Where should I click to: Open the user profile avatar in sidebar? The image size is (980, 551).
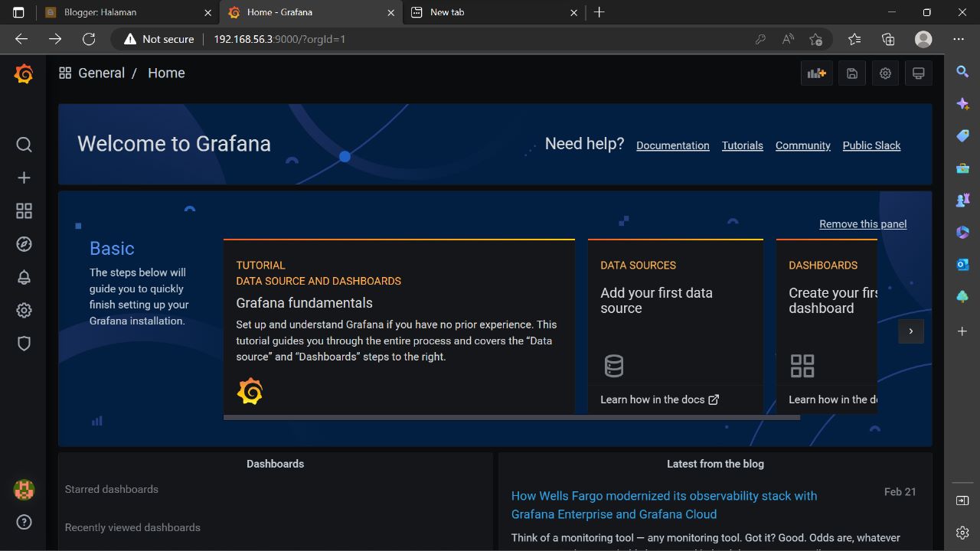(x=24, y=489)
